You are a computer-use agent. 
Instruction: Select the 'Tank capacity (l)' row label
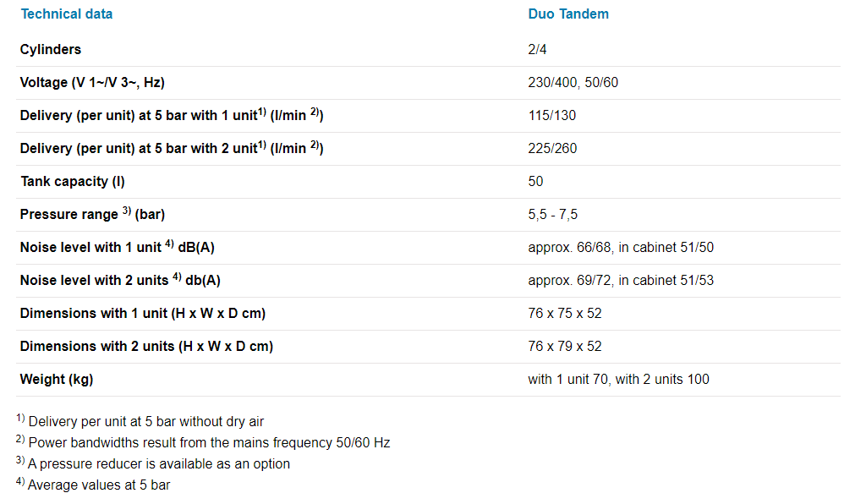[x=73, y=182]
